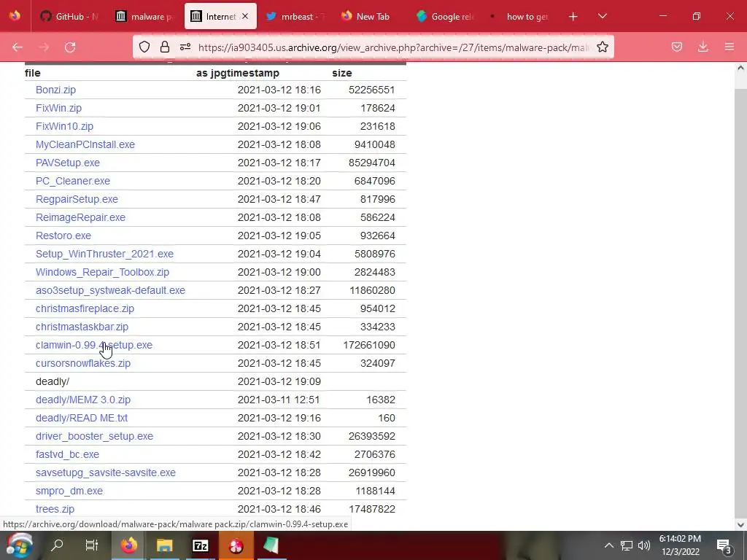The width and height of the screenshot is (747, 560).
Task: Download RegpairSetup.exe
Action: [77, 199]
